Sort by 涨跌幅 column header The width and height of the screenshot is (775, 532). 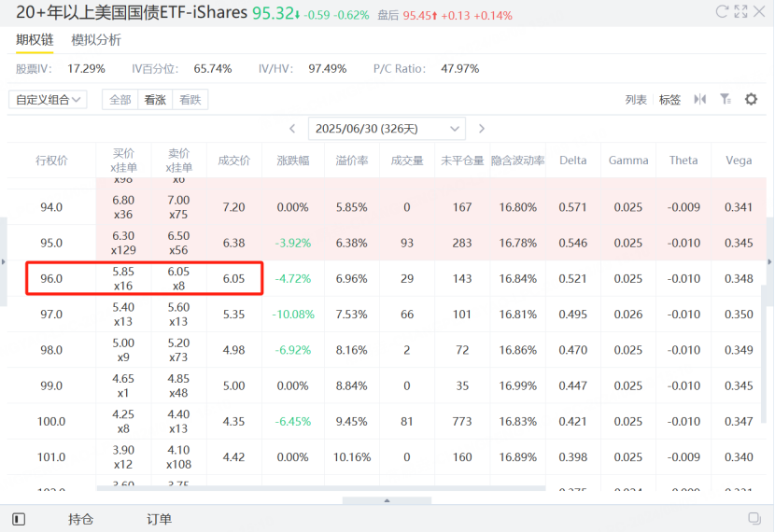click(293, 161)
